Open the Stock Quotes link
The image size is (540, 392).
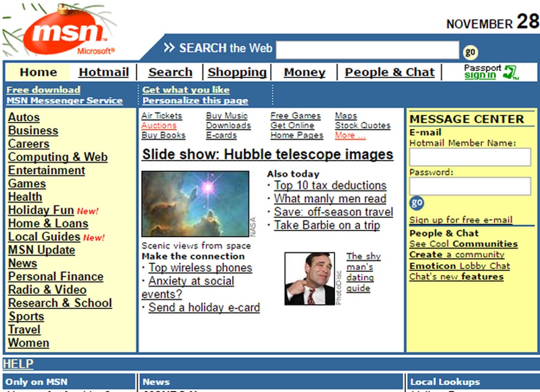362,125
